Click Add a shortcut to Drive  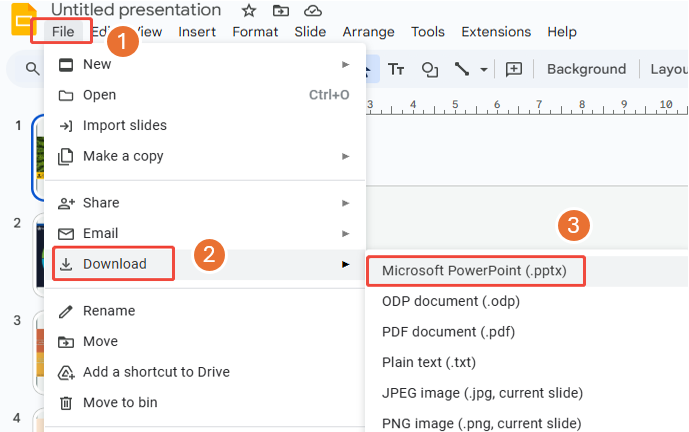coord(205,372)
